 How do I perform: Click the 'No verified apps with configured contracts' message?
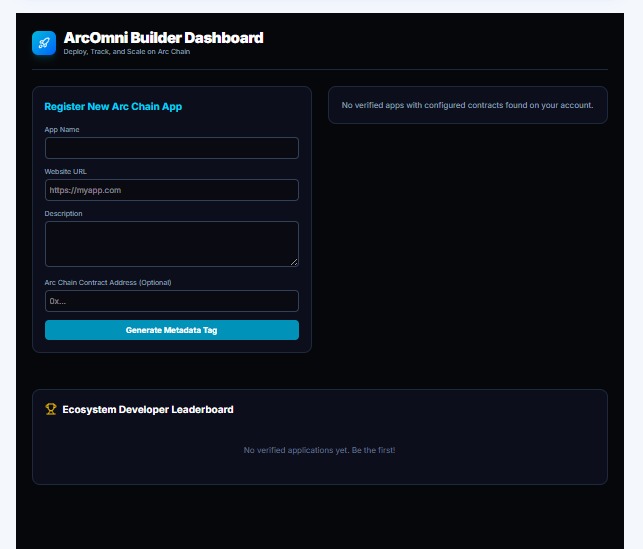467,105
